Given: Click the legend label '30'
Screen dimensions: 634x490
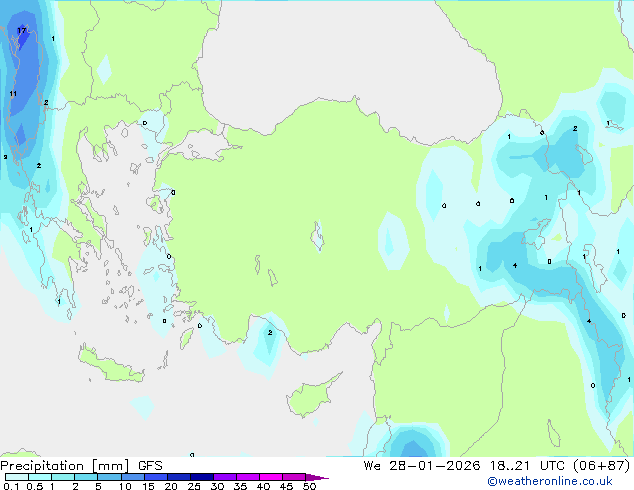Looking at the screenshot, I should [217, 486].
